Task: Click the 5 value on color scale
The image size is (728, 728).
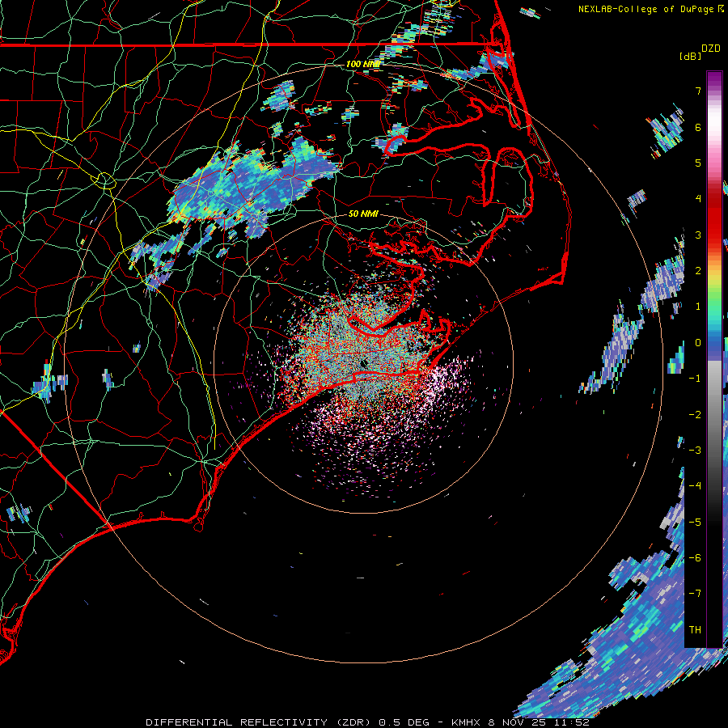Action: click(698, 163)
